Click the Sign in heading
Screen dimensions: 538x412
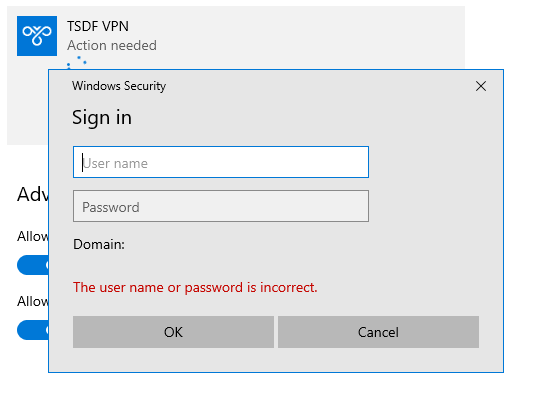click(x=102, y=118)
